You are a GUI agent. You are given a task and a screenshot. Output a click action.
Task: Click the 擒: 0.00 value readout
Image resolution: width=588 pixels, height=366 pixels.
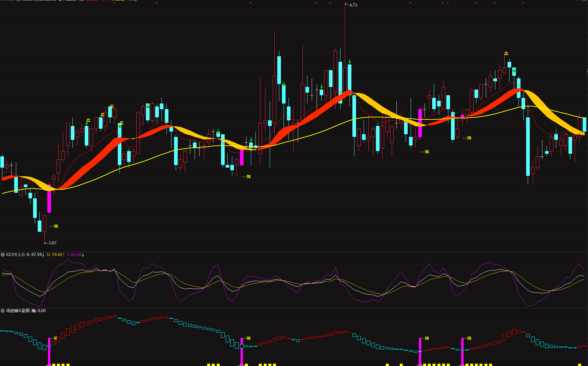[x=39, y=311]
